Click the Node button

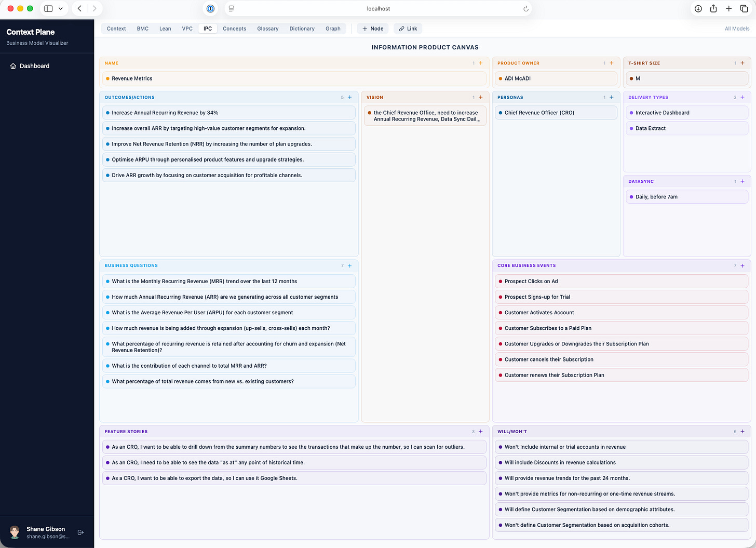click(x=373, y=29)
